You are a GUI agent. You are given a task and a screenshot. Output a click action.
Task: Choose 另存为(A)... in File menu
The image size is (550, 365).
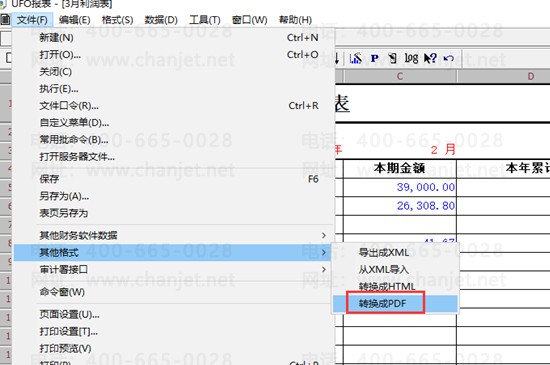[x=64, y=196]
